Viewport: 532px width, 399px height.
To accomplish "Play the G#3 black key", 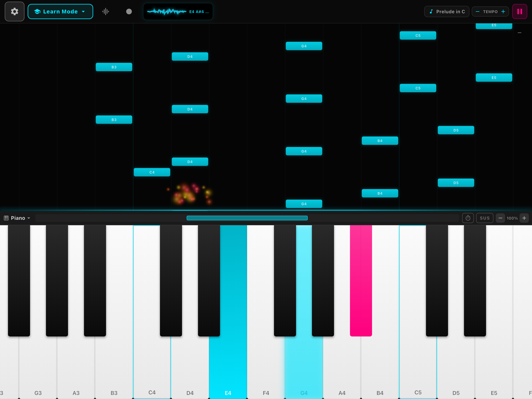I will point(57,281).
